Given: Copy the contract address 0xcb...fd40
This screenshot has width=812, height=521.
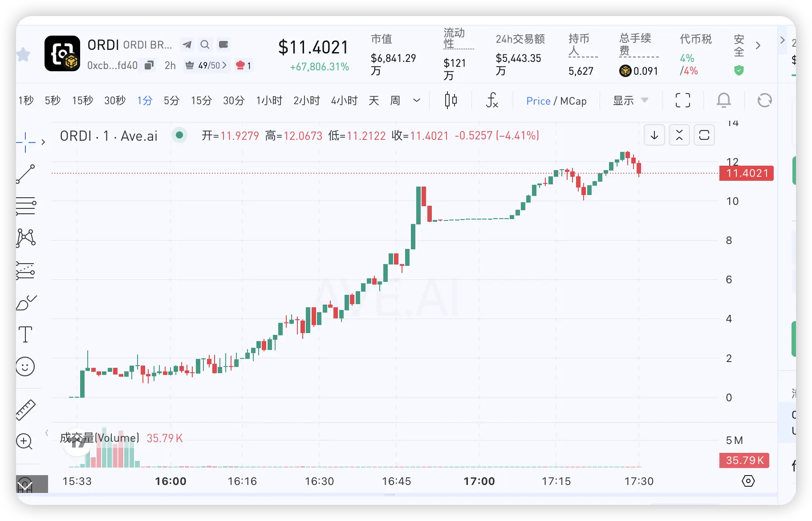Looking at the screenshot, I should [x=149, y=65].
